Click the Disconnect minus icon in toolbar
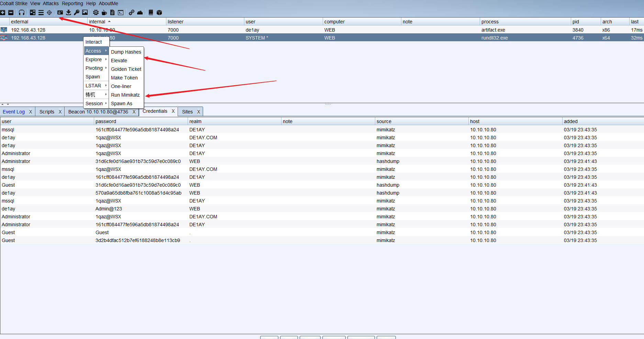This screenshot has width=644, height=339. point(11,13)
